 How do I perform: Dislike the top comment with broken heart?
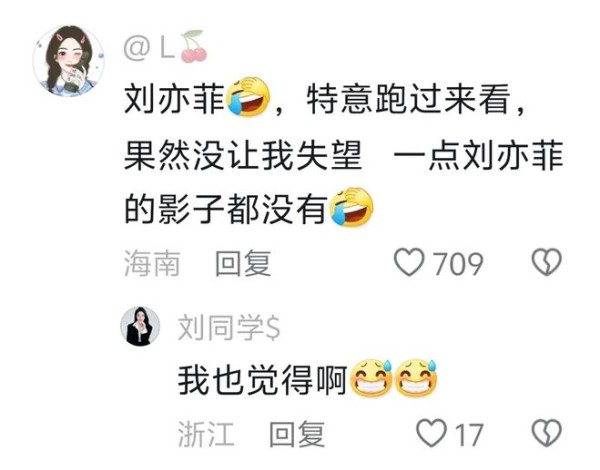(547, 263)
